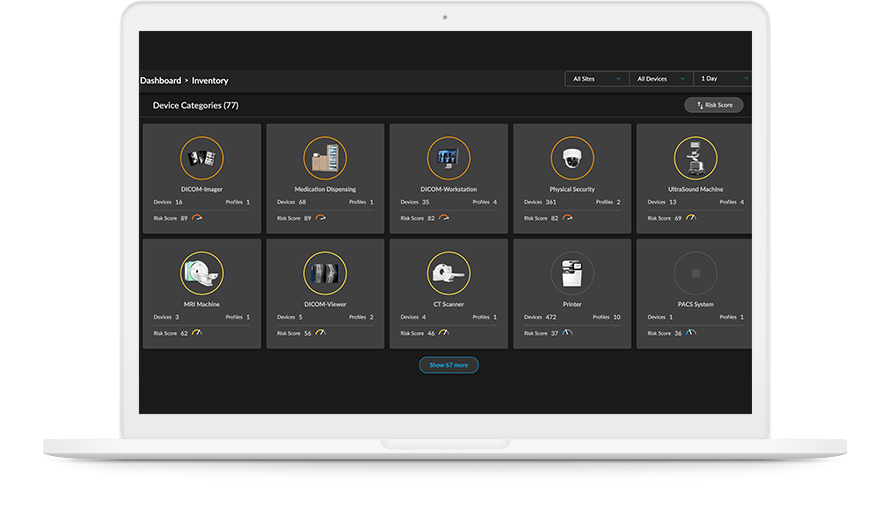Viewport: 886px width, 512px height.
Task: Click the DICOM-Imager device icon
Action: 202,158
